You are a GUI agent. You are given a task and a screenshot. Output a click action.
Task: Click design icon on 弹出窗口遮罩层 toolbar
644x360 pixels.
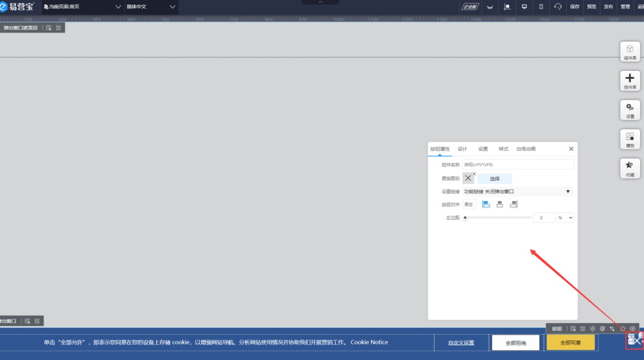[x=58, y=27]
